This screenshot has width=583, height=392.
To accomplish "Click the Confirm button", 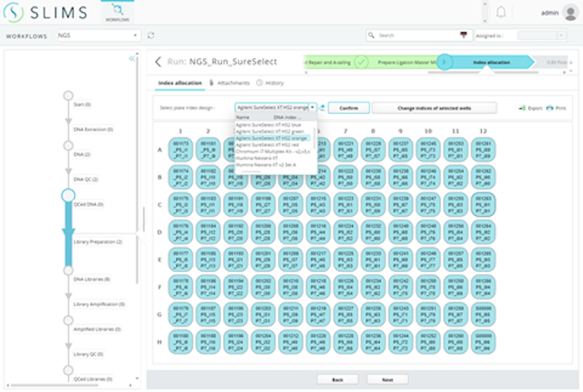I will [x=349, y=108].
